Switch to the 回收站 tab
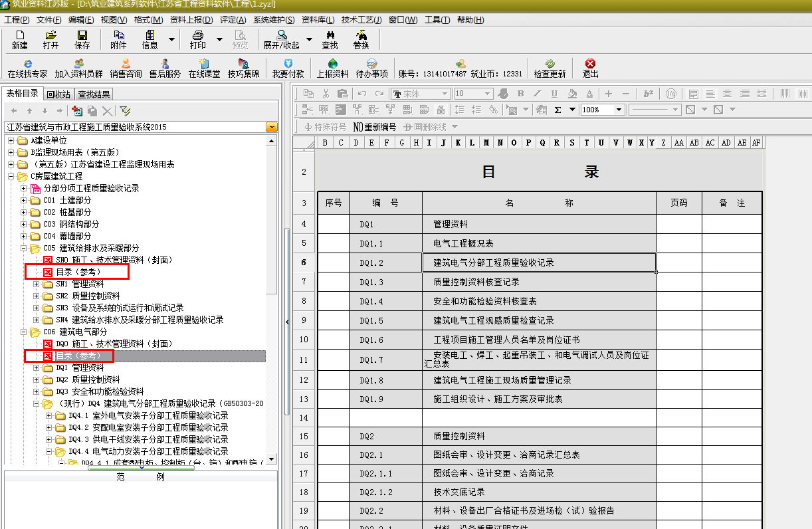This screenshot has height=529, width=812. pos(58,94)
